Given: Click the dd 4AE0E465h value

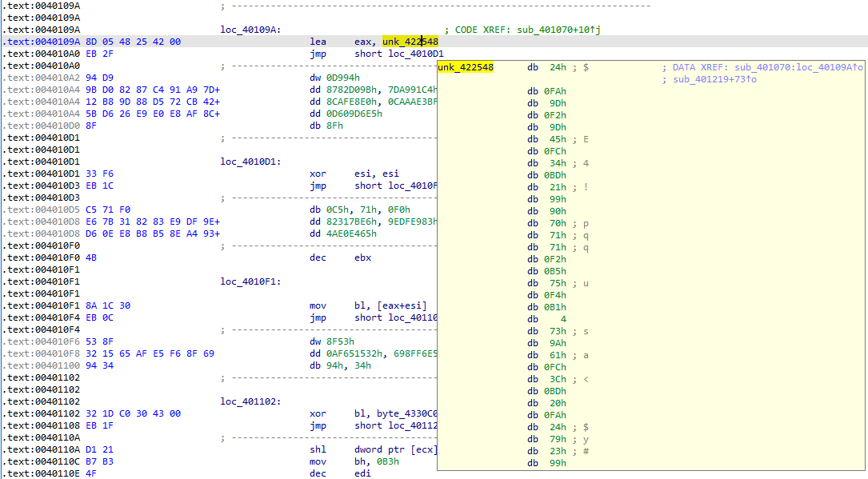Looking at the screenshot, I should 351,234.
